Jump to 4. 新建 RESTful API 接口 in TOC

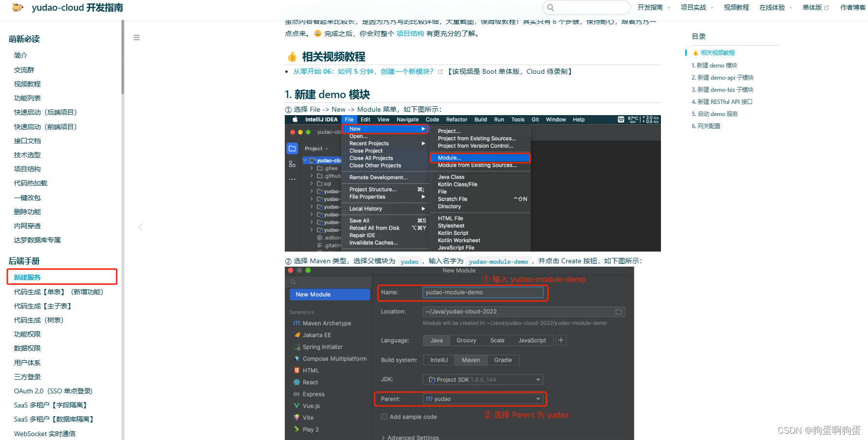click(x=722, y=102)
